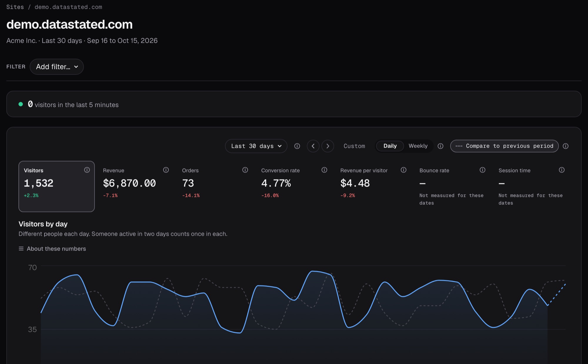
Task: Open the info icon next to Last 30 days
Action: pyautogui.click(x=297, y=146)
